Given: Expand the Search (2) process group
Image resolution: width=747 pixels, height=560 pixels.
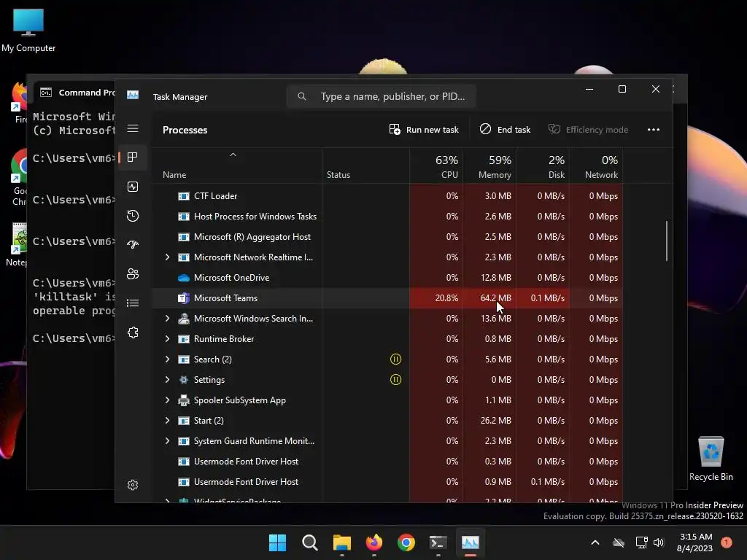Looking at the screenshot, I should 167,359.
